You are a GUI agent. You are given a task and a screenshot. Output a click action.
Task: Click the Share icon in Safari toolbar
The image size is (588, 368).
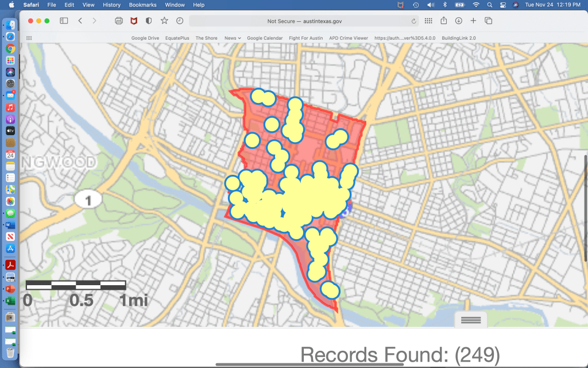tap(443, 21)
